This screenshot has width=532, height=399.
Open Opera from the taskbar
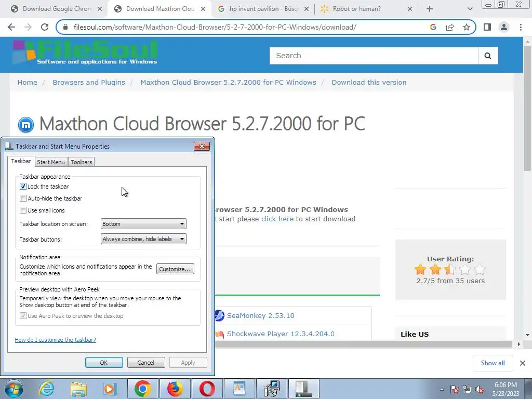click(207, 389)
